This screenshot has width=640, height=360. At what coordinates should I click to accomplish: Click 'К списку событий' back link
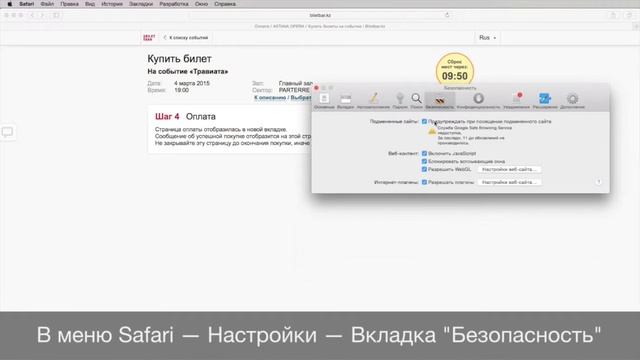(186, 38)
